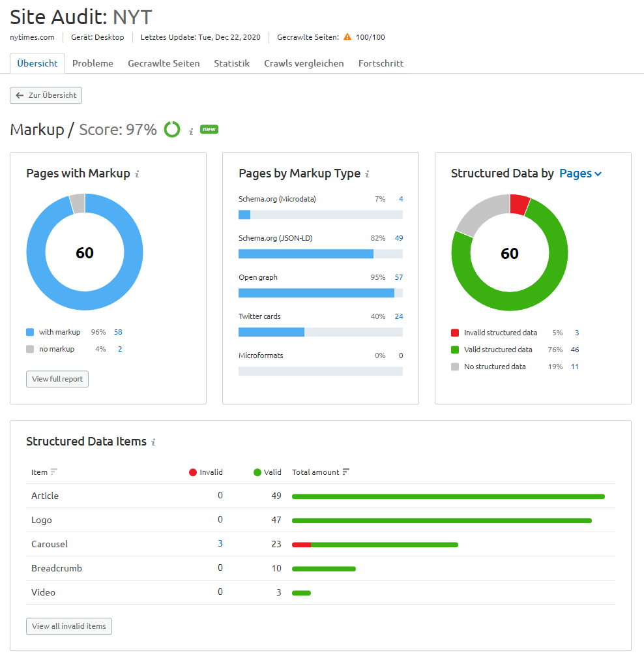
Task: Click the back arrow in Zur Übersicht
Action: 20,95
